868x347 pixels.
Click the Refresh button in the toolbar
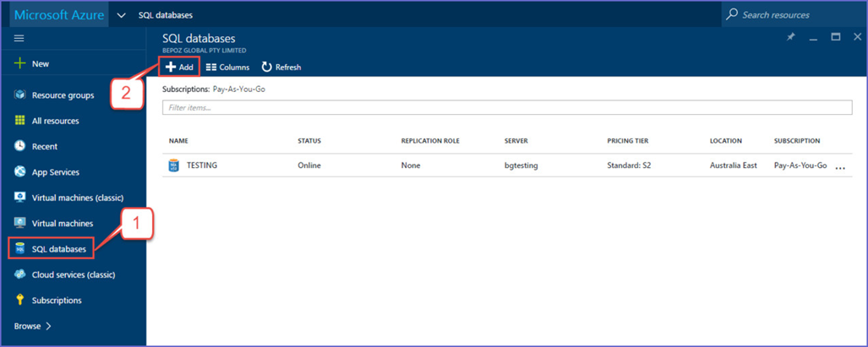click(x=281, y=68)
